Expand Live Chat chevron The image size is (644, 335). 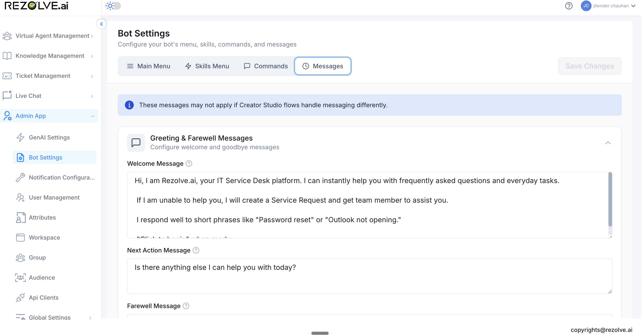[92, 96]
